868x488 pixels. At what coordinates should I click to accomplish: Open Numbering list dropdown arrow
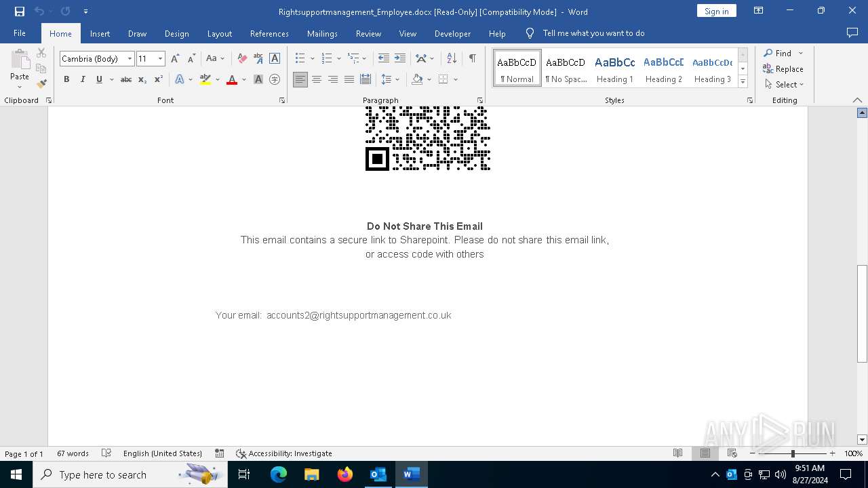[x=339, y=59]
